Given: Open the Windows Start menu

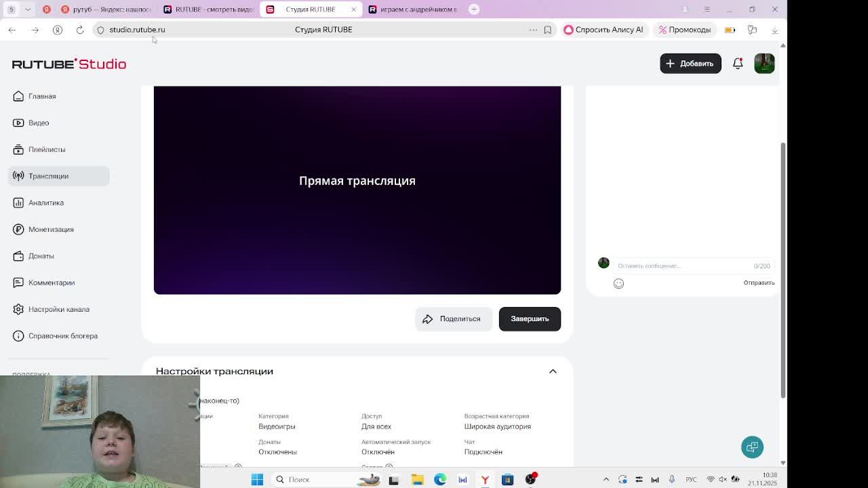Looking at the screenshot, I should coord(257,480).
